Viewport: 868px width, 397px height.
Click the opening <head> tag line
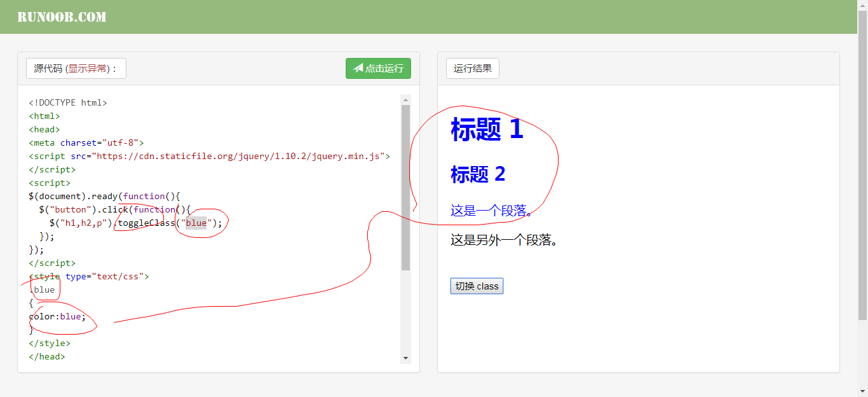pyautogui.click(x=44, y=129)
